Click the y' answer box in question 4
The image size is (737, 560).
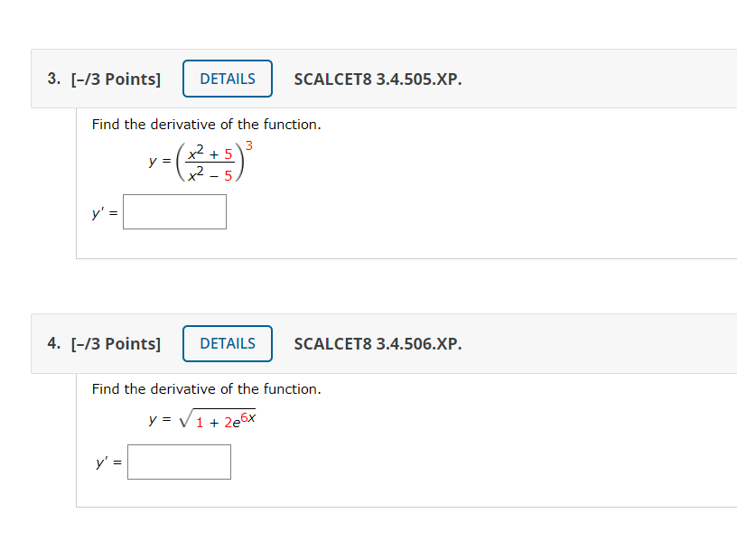[x=179, y=462]
